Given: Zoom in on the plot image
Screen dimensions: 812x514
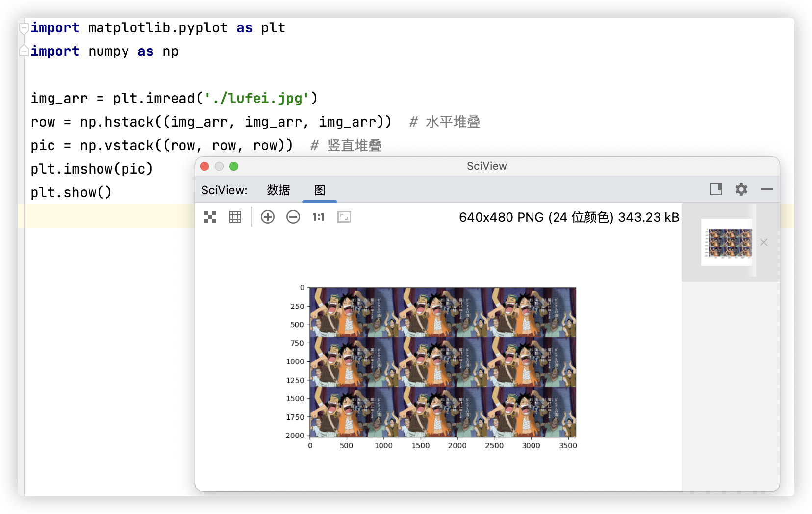Looking at the screenshot, I should click(268, 216).
